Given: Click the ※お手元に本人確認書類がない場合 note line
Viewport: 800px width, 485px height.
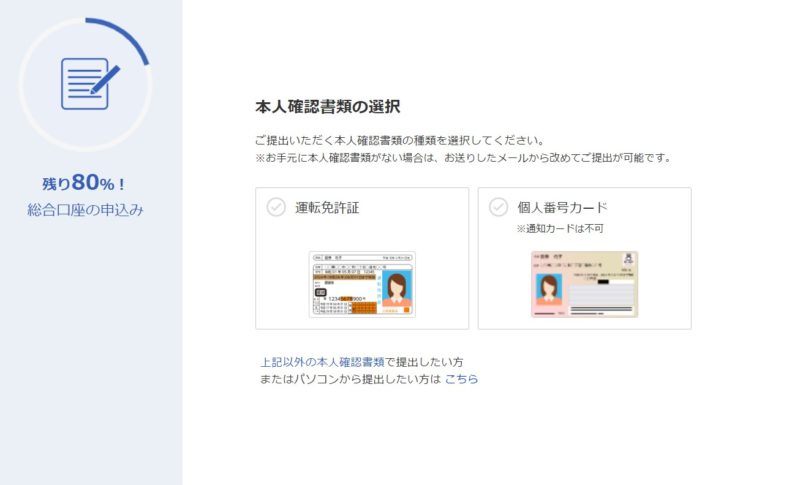Looking at the screenshot, I should point(463,158).
